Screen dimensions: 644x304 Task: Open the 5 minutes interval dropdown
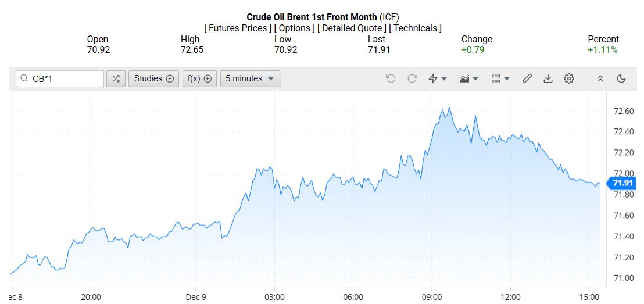[x=250, y=78]
